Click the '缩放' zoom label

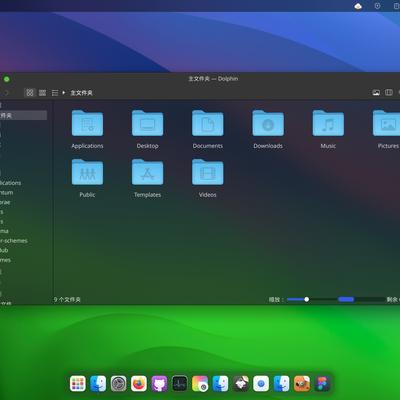click(x=276, y=300)
